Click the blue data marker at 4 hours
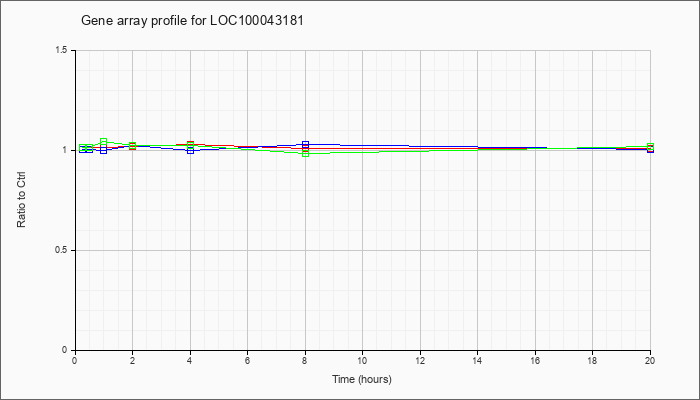700x400 pixels. (190, 150)
